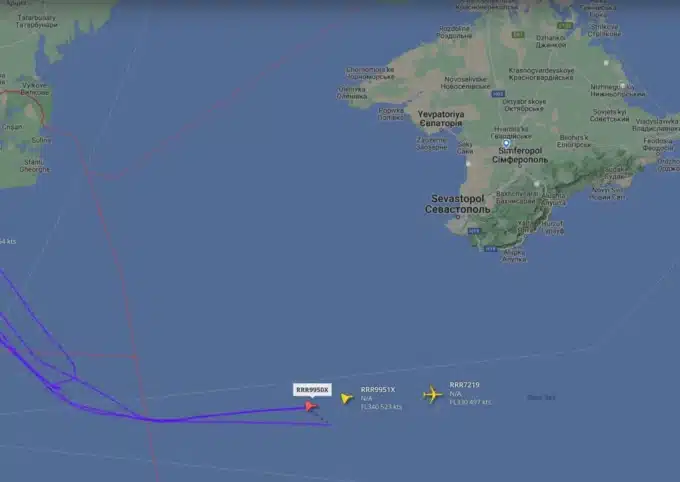This screenshot has width=680, height=482.
Task: Click the FL340 523 kts flight info
Action: click(x=381, y=407)
